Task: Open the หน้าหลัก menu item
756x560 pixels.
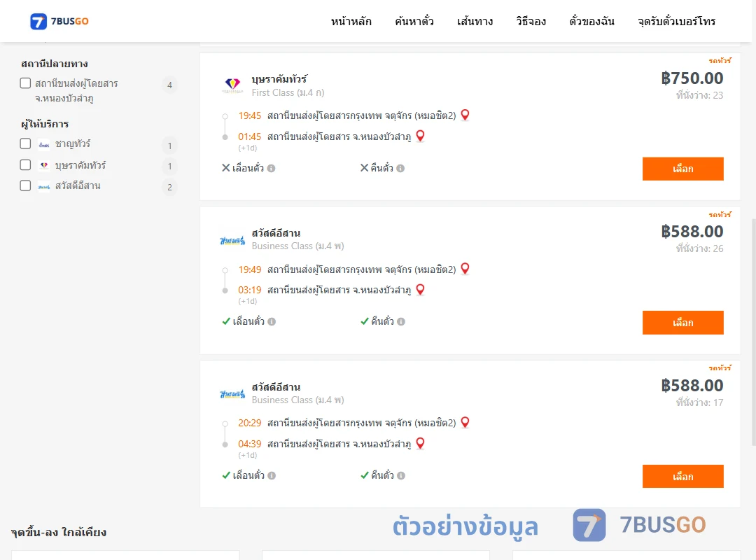Action: [x=351, y=21]
